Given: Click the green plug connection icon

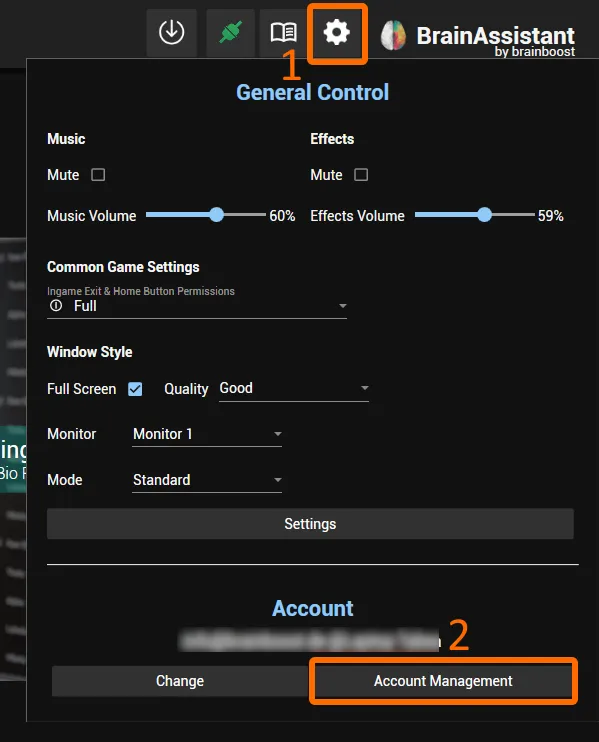Looking at the screenshot, I should click(x=230, y=33).
